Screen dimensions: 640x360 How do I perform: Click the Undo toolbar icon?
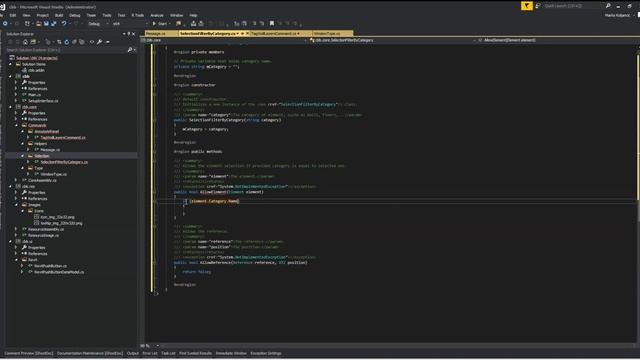(64, 24)
